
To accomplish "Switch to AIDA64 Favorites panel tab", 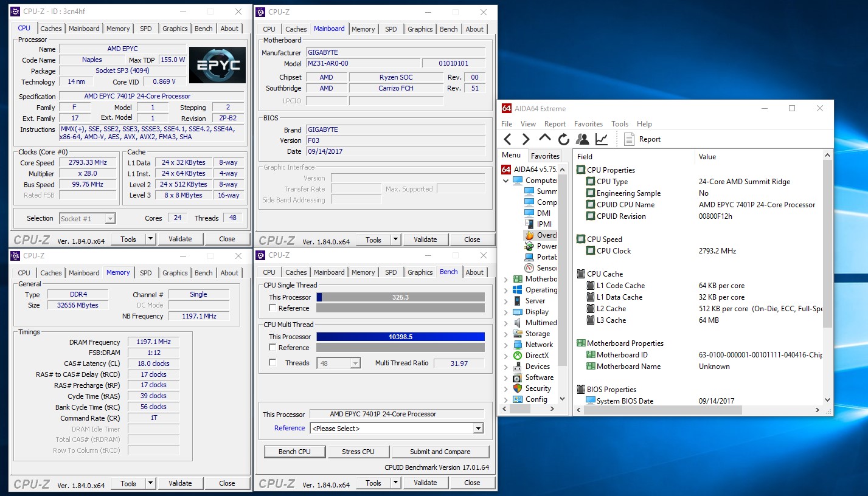I will point(545,156).
